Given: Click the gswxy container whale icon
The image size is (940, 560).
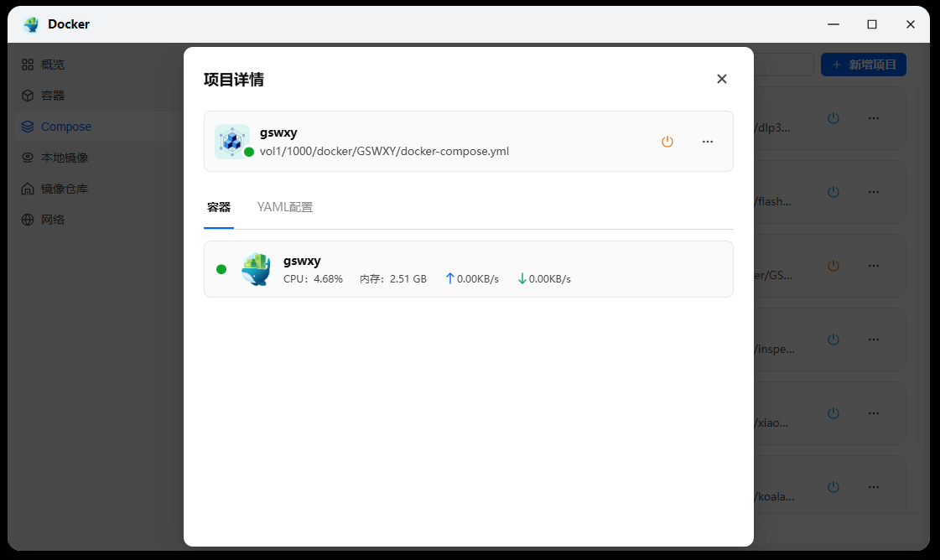Looking at the screenshot, I should (256, 269).
